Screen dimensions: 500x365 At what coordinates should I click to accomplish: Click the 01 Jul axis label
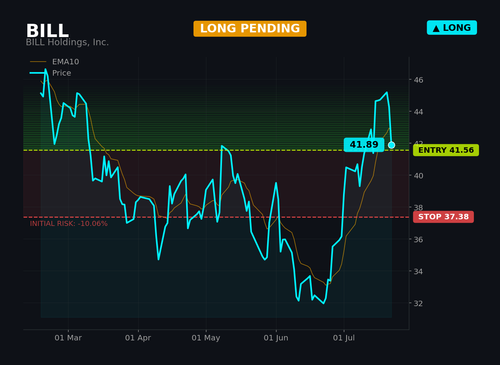(344, 338)
